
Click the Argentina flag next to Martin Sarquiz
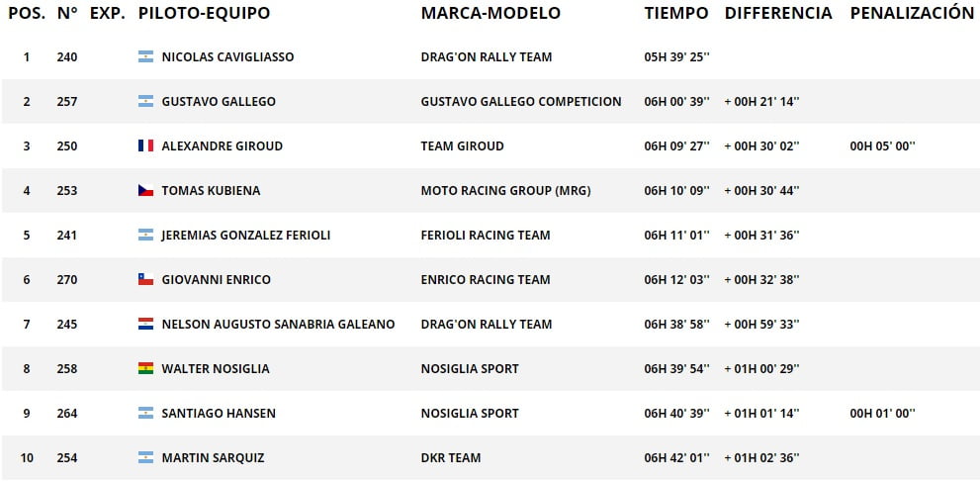click(x=145, y=457)
